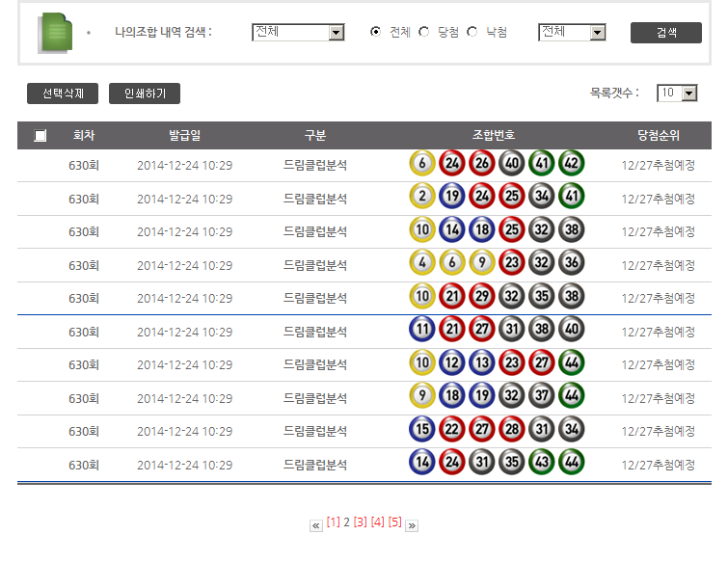Click the 선택삭제 button
728x562 pixels.
point(63,94)
